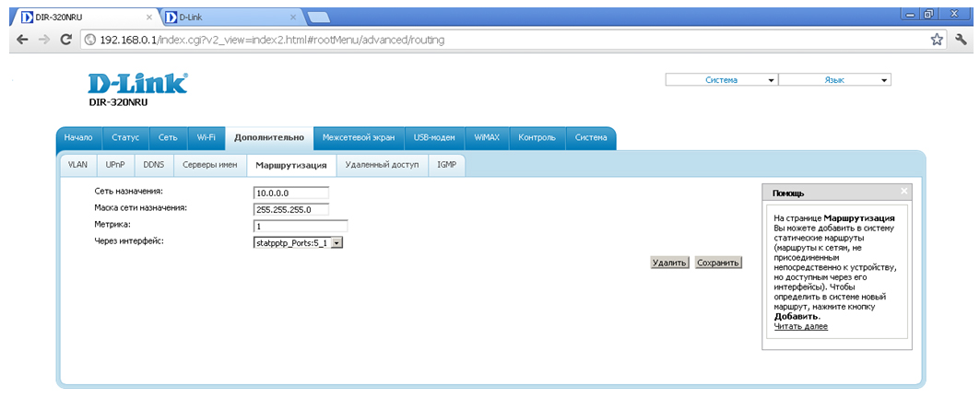Screen dimensions: 980x398
Task: Click the D-Link logo
Action: pos(136,85)
